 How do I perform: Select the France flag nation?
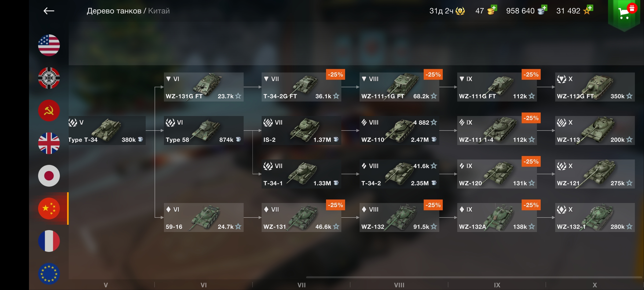(x=49, y=241)
